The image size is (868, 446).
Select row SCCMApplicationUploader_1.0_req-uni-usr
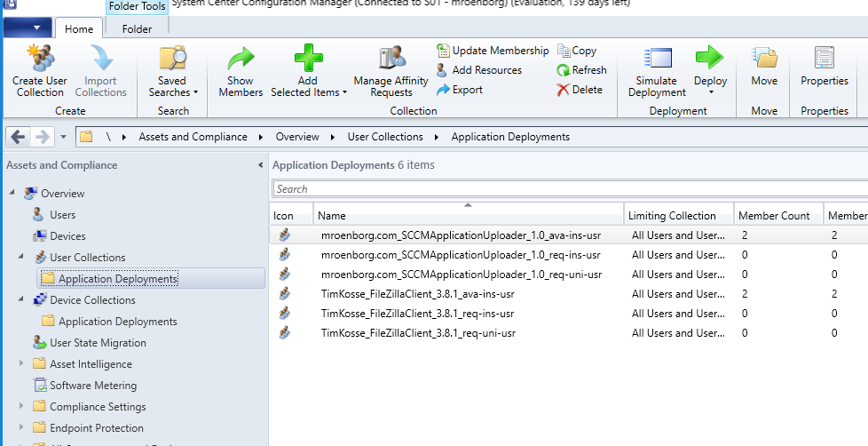(569, 275)
